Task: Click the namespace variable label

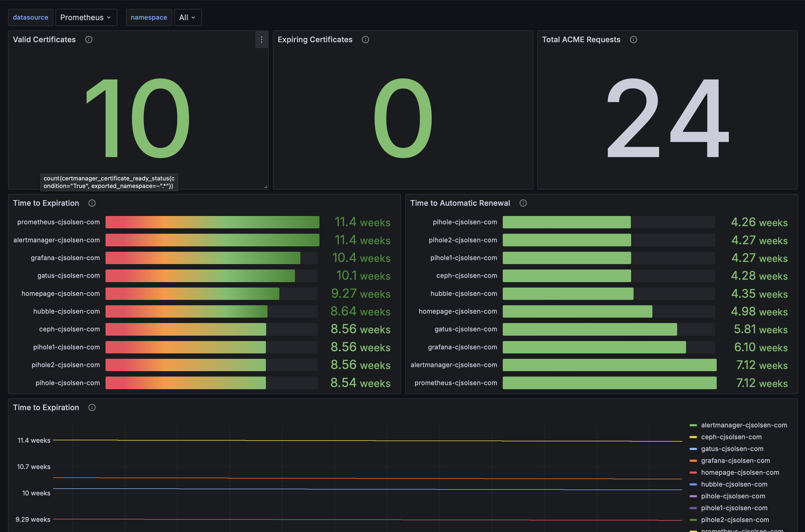Action: 149,17
